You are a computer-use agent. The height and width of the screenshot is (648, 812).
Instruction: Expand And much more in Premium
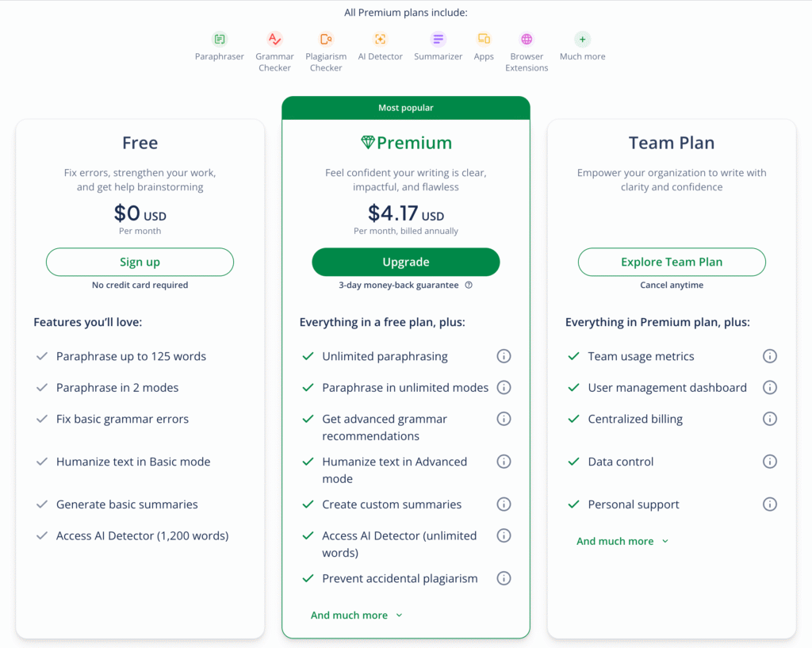pyautogui.click(x=356, y=615)
